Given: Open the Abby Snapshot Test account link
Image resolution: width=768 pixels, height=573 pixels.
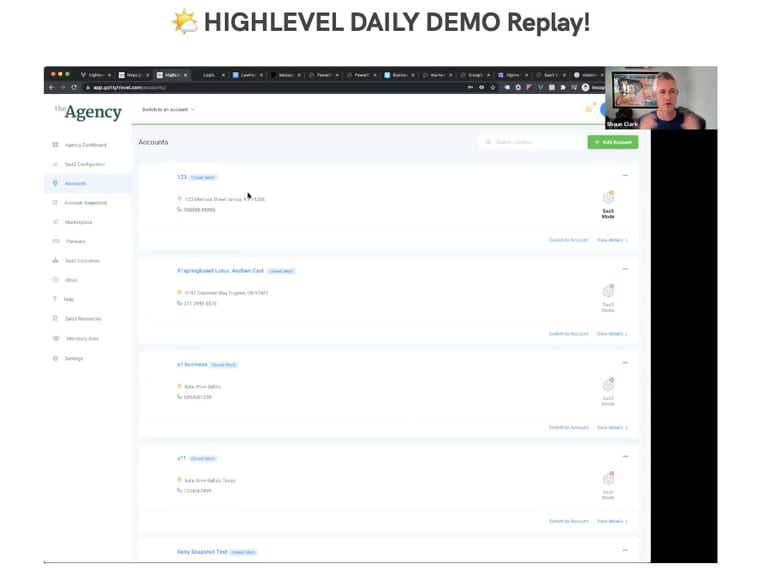Looking at the screenshot, I should click(x=202, y=552).
